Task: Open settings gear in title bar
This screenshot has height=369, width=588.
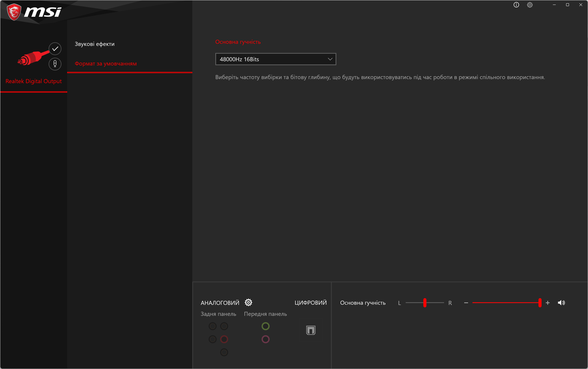Action: point(529,5)
